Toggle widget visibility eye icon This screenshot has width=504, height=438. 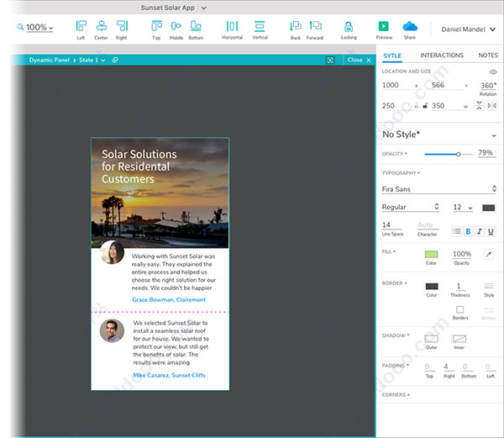[x=493, y=71]
